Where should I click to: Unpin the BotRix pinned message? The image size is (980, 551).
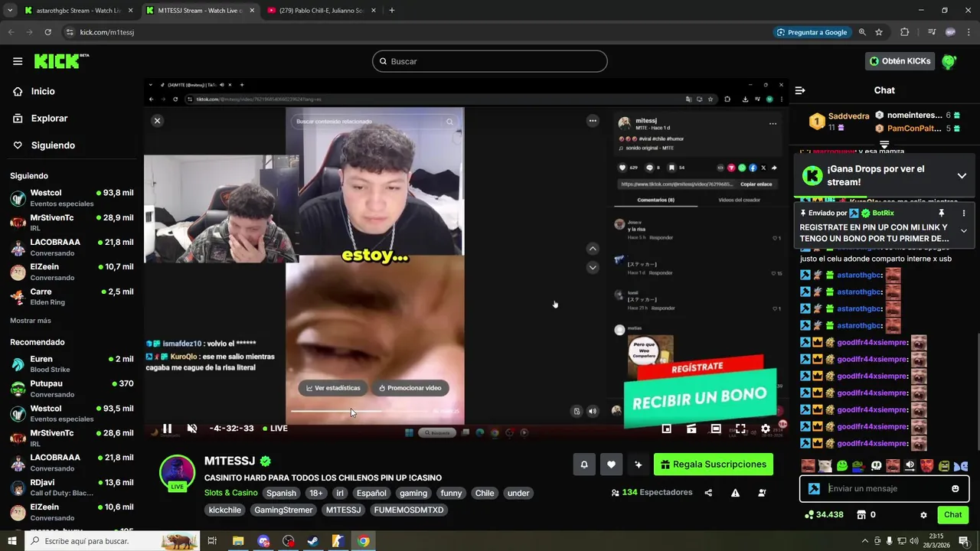(942, 213)
